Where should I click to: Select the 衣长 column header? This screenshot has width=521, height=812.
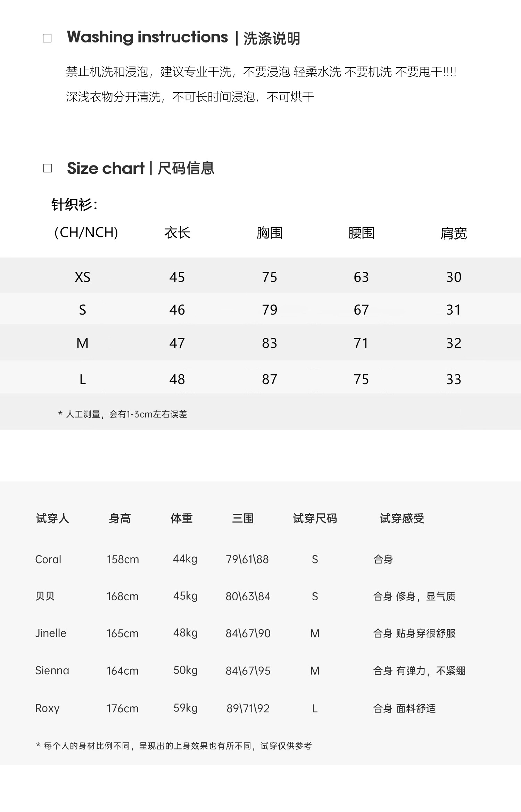click(177, 233)
